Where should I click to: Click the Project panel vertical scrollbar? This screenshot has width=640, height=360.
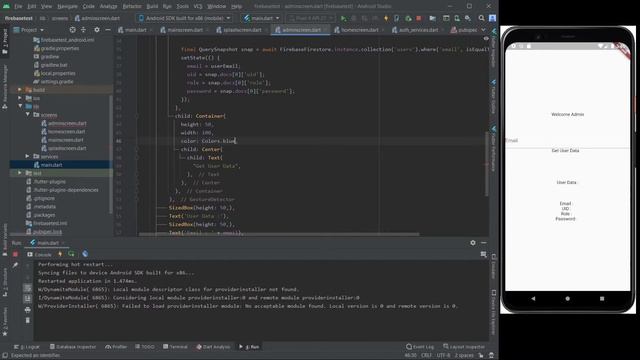click(111, 154)
